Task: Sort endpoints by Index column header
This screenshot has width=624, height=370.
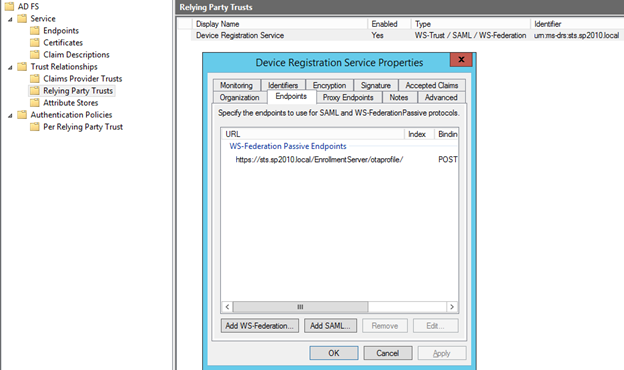Action: (419, 134)
